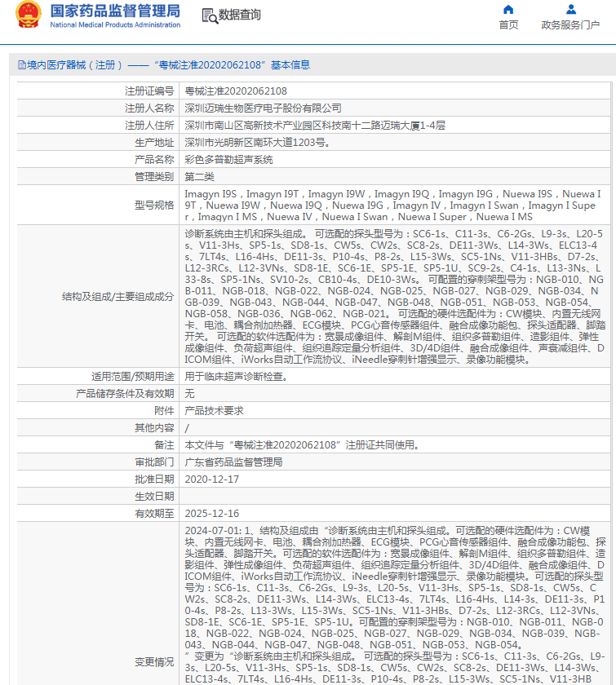Go to 首页 link
The image size is (616, 685).
[508, 25]
